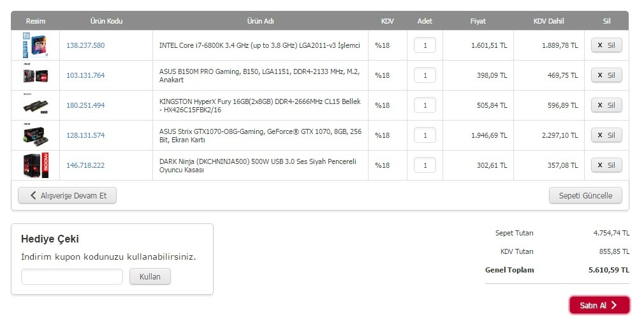Update the cart with Sepeti Güncelle

coord(585,196)
